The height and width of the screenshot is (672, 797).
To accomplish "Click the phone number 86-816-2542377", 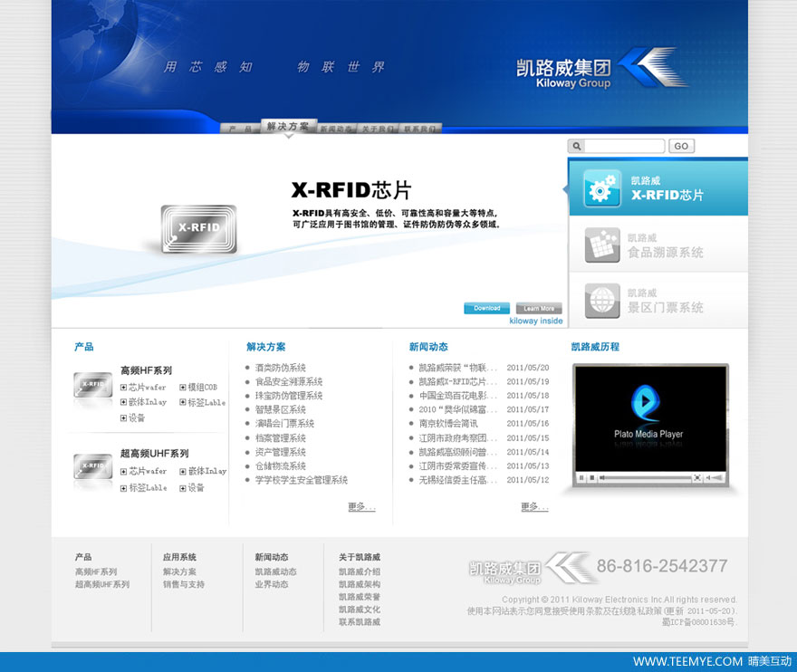I will point(662,566).
